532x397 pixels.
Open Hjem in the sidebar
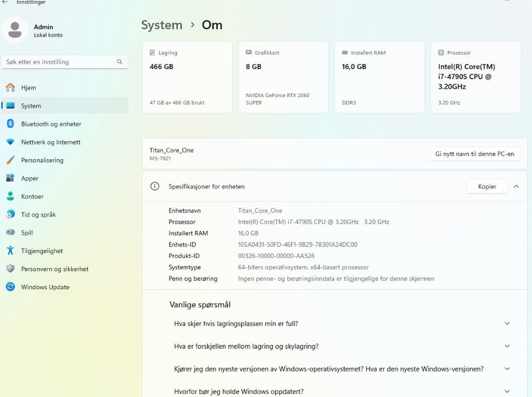coord(65,87)
